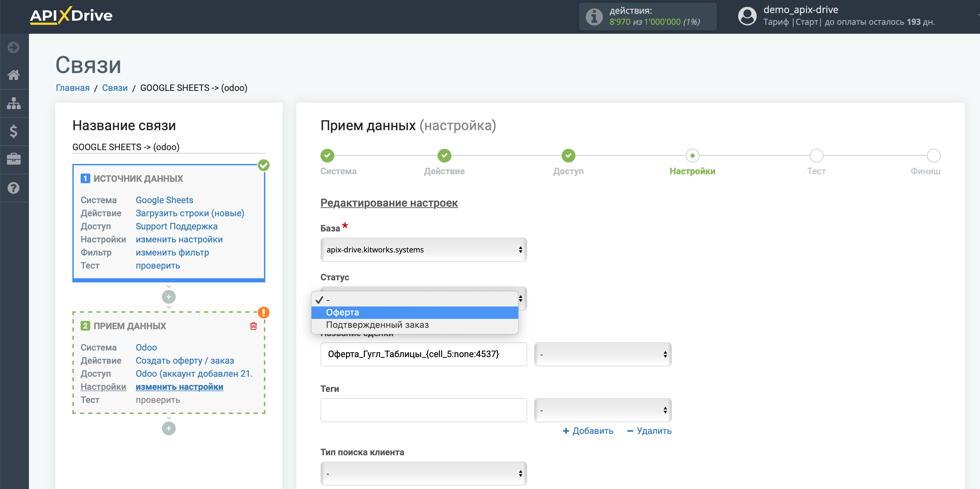Select Подтвержденный заказ option
The width and height of the screenshot is (980, 489).
pyautogui.click(x=415, y=325)
